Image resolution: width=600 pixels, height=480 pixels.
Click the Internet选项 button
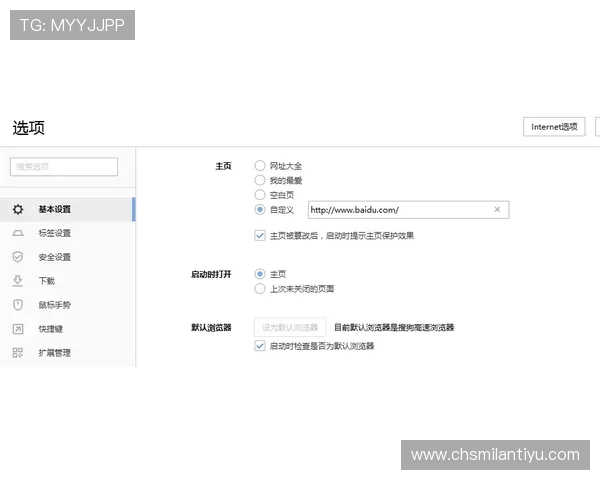[x=554, y=127]
